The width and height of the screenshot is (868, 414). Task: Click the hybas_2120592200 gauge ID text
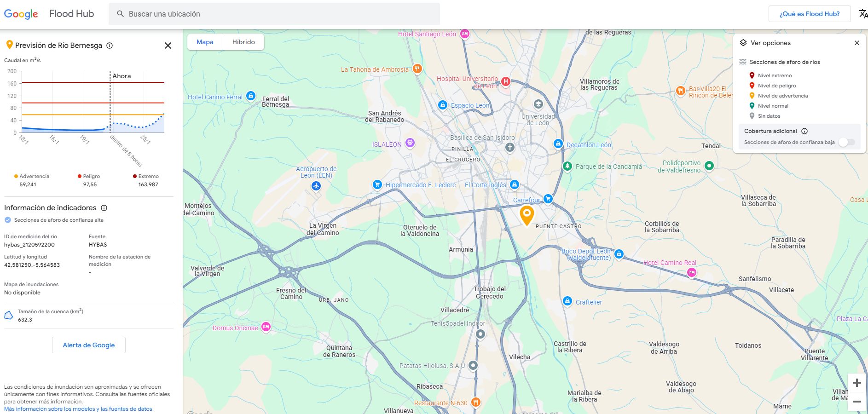[29, 245]
